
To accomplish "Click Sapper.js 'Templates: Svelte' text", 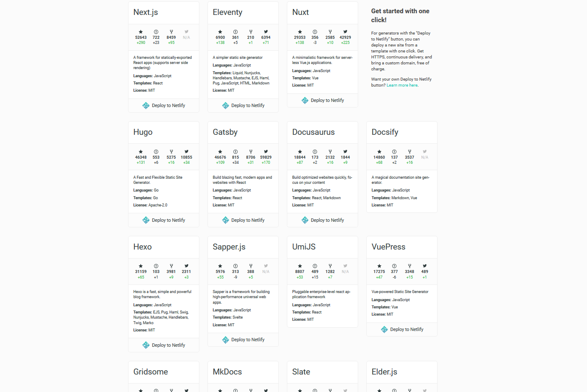I will pyautogui.click(x=228, y=317).
